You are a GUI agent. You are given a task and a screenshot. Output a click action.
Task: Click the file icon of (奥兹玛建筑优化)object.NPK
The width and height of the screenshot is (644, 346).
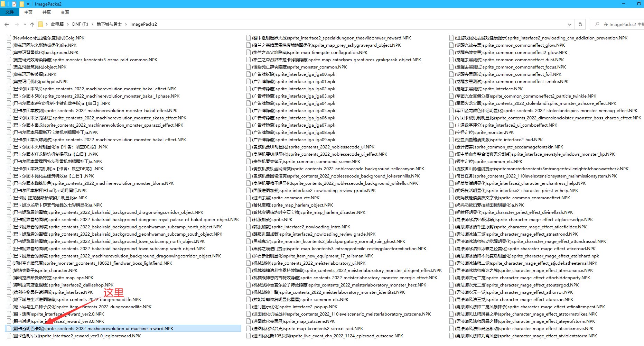click(9, 67)
